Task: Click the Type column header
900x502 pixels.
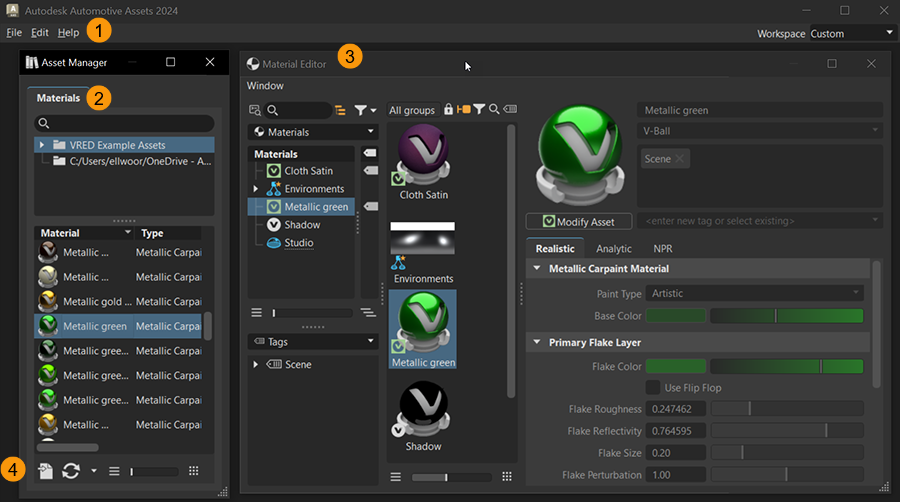Action: pyautogui.click(x=152, y=233)
